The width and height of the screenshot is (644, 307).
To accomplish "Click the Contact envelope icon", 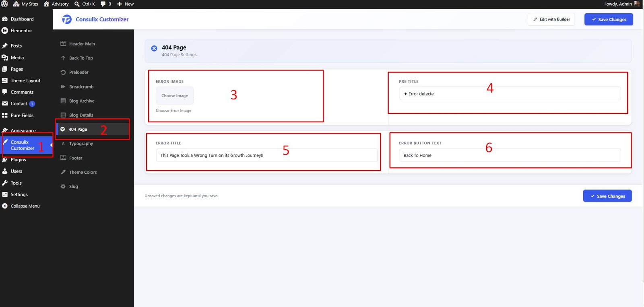I will tap(5, 103).
